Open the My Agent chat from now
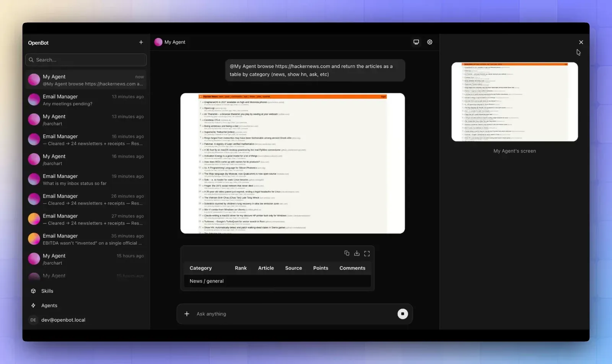This screenshot has height=364, width=612. coord(86,80)
